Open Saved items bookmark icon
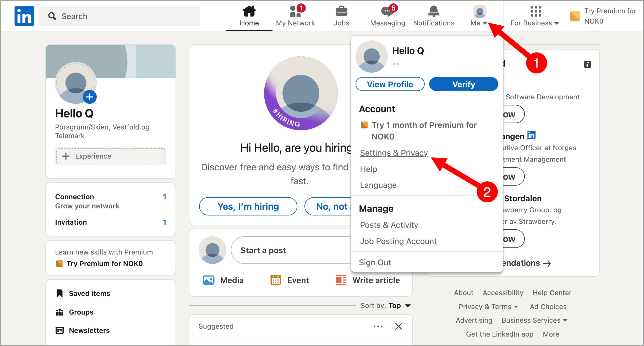Image resolution: width=644 pixels, height=346 pixels. pyautogui.click(x=59, y=293)
